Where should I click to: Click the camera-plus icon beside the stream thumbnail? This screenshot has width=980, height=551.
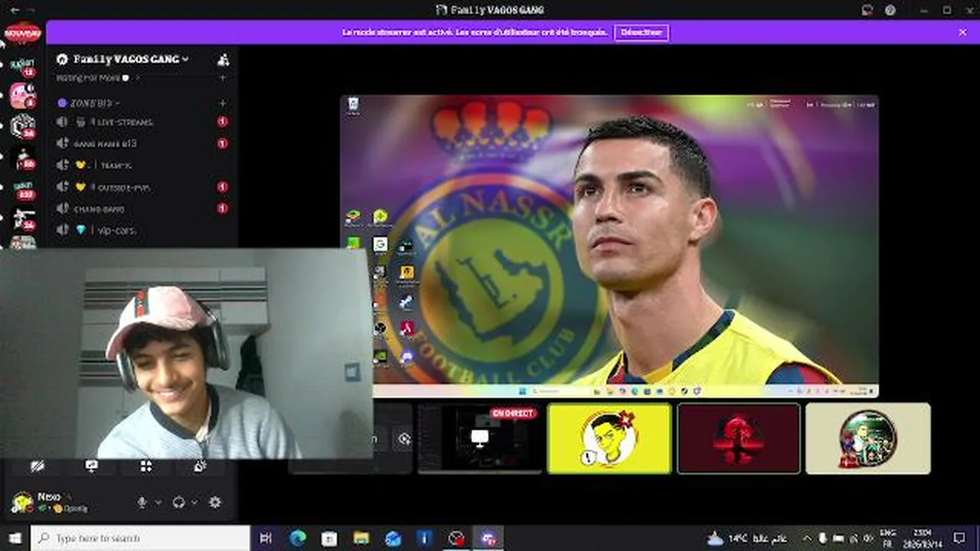(403, 439)
